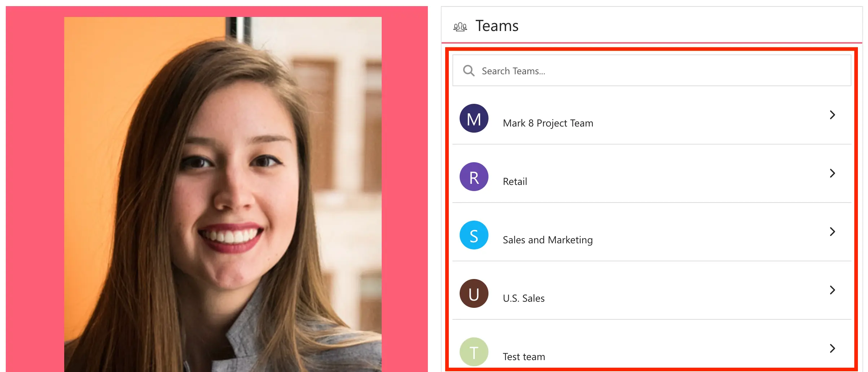Select the Mark 8 Project Team name
The width and height of the screenshot is (868, 372).
coord(548,123)
